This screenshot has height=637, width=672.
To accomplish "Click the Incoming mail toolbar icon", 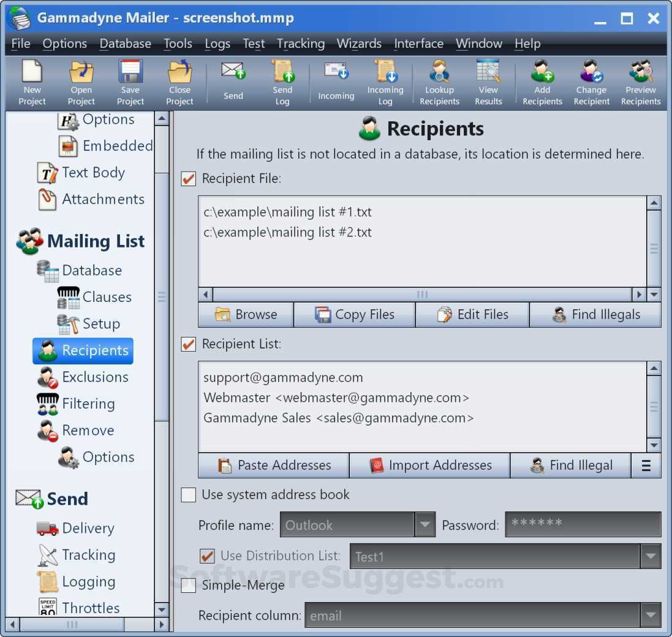I will point(336,81).
